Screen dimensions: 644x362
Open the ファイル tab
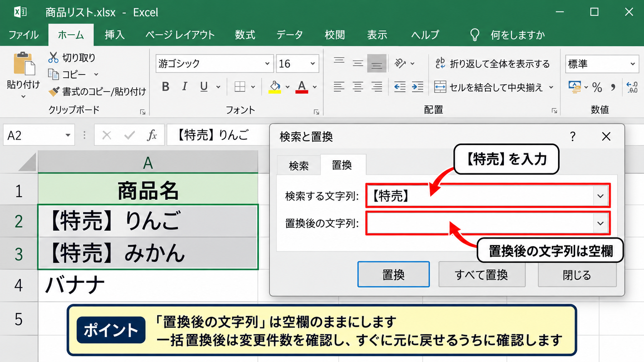click(23, 35)
